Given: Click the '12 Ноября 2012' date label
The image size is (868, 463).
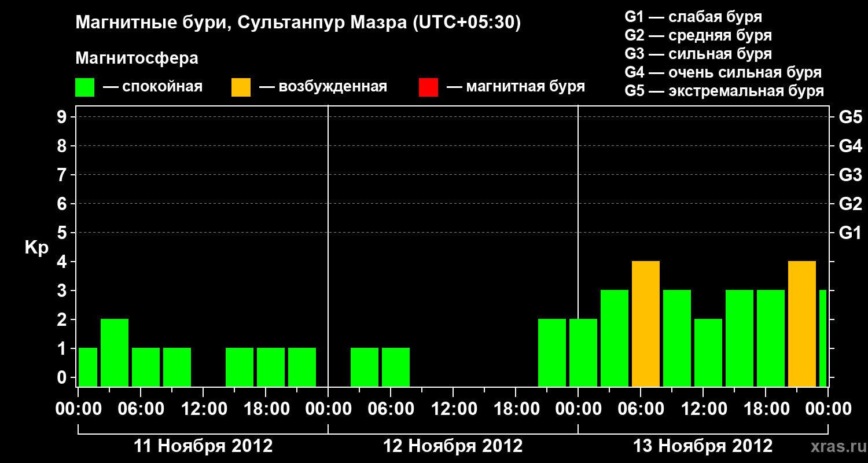Looking at the screenshot, I should [x=453, y=446].
